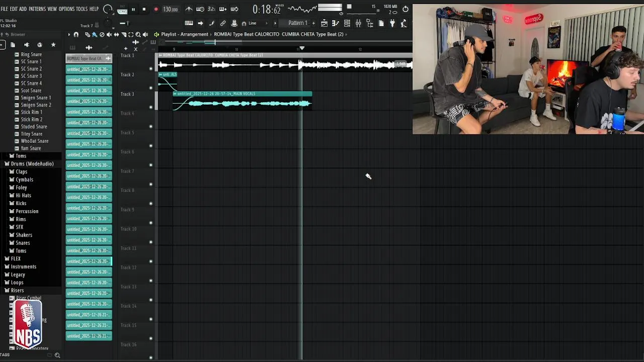Toggle wait for input before playing
The width and height of the screenshot is (644, 362).
[x=200, y=9]
